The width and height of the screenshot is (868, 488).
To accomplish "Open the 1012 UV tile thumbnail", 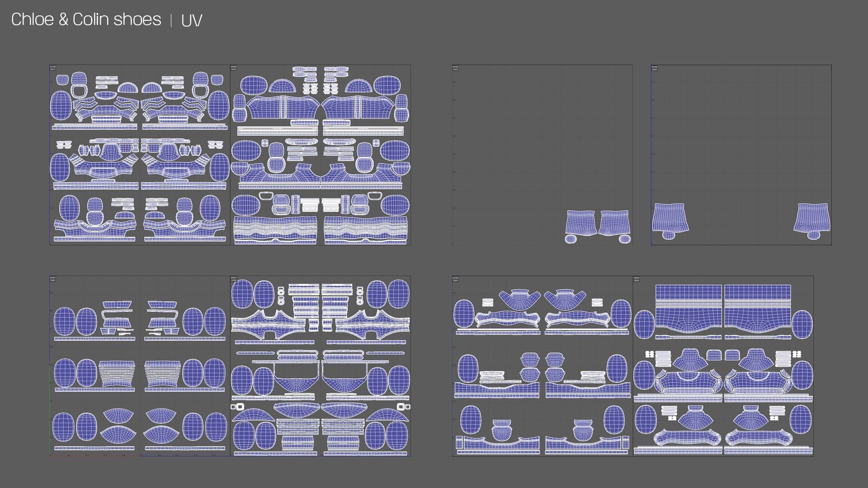I will point(321,155).
